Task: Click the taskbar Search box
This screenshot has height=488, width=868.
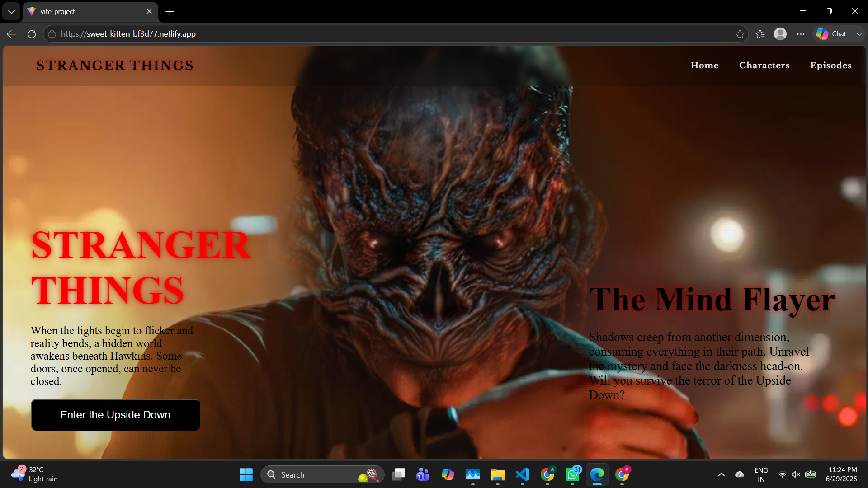Action: (x=322, y=475)
